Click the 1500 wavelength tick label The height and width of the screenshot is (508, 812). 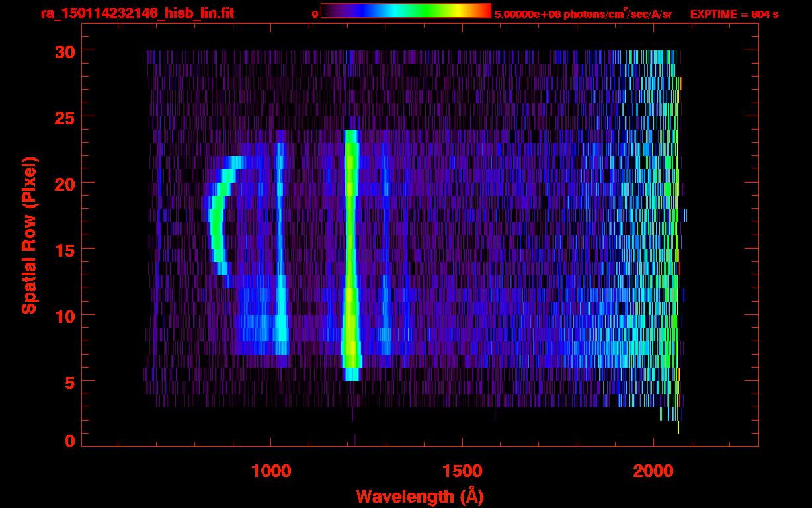(462, 471)
